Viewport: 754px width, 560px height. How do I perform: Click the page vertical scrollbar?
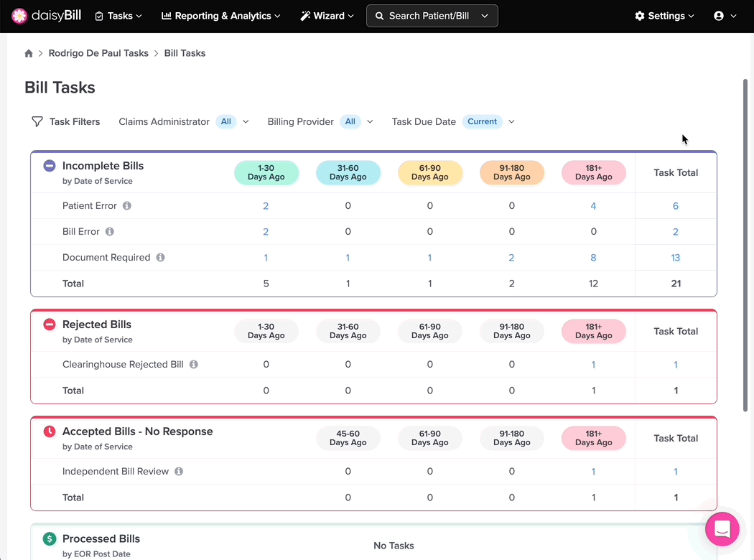pos(745,244)
